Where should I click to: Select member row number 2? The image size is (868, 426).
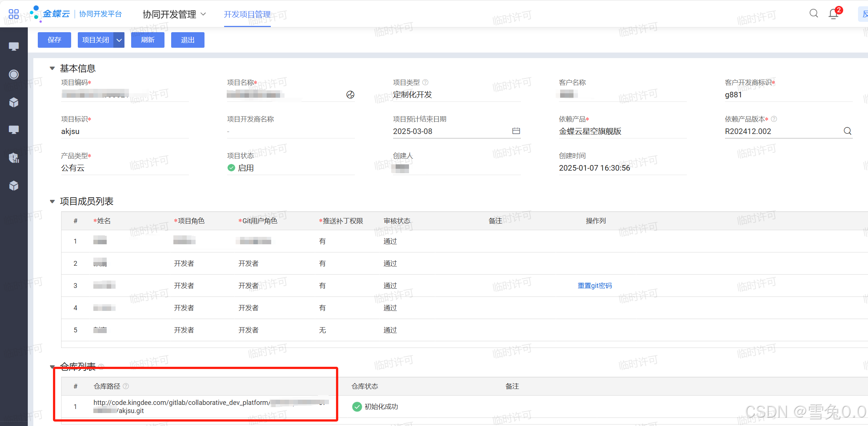click(464, 263)
